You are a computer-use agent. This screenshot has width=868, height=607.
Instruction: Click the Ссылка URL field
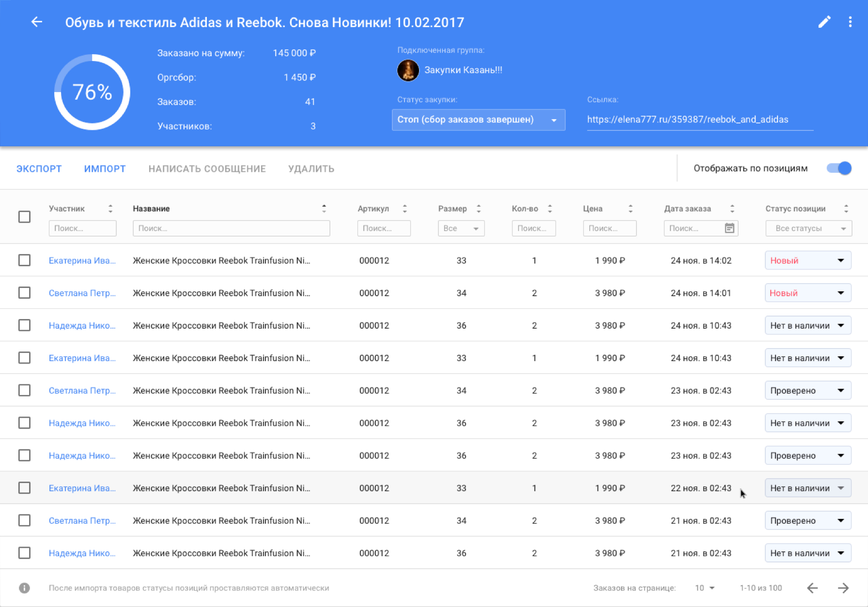[700, 120]
